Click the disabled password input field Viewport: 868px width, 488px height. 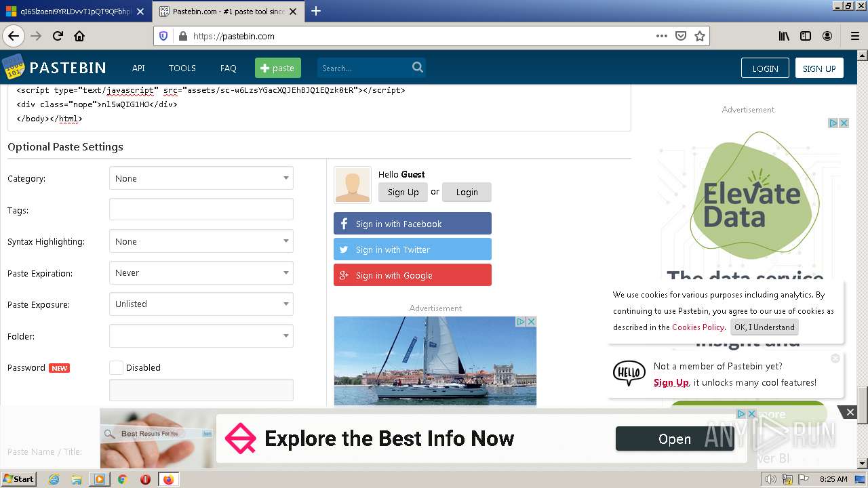click(x=201, y=390)
